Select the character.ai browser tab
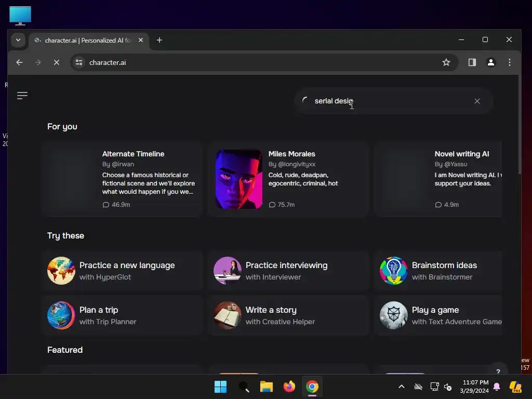The image size is (532, 399). [x=88, y=41]
